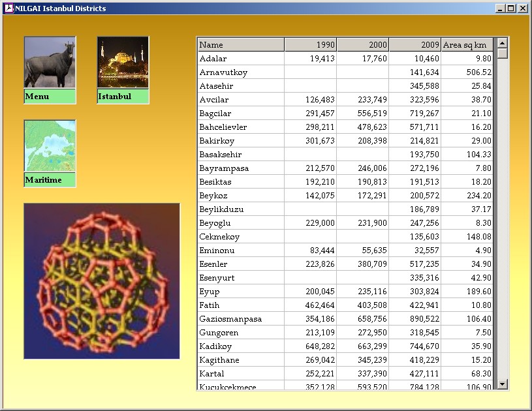This screenshot has height=411, width=532.
Task: Click the 2009 column header
Action: click(x=415, y=45)
